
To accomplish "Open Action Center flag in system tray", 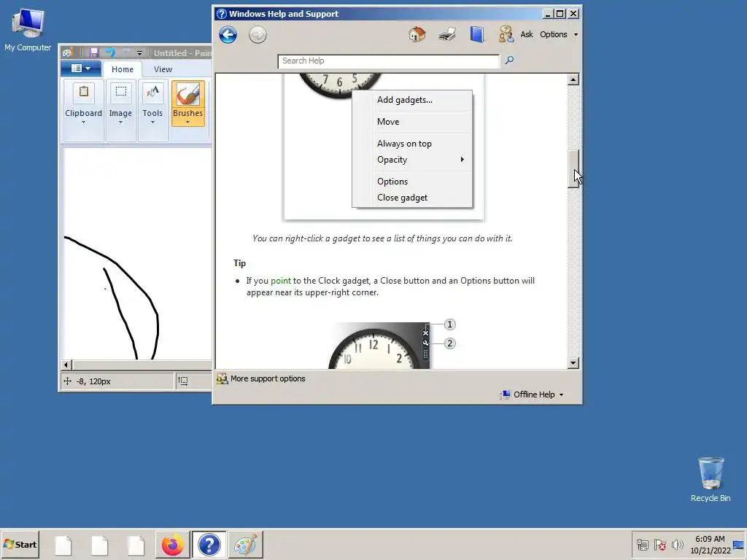I will (659, 545).
